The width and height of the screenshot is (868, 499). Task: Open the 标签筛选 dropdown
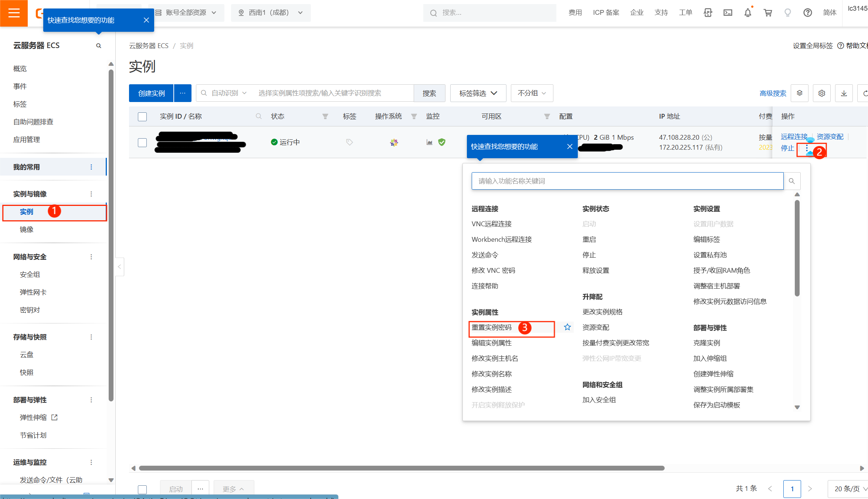pos(478,93)
